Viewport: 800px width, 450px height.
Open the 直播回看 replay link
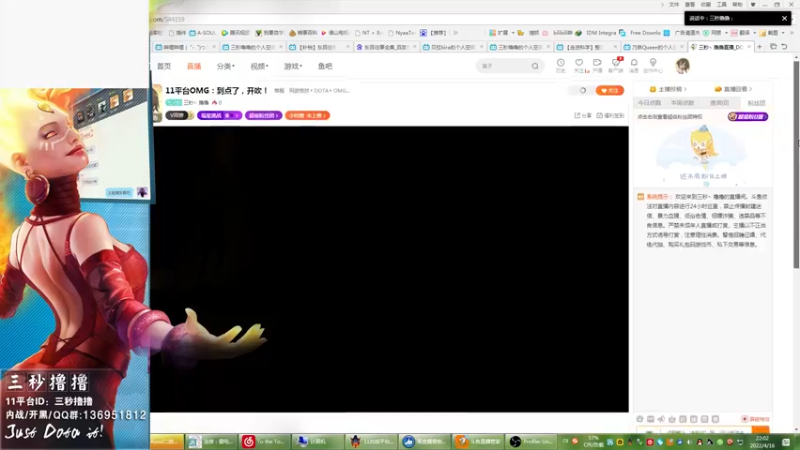tap(733, 89)
